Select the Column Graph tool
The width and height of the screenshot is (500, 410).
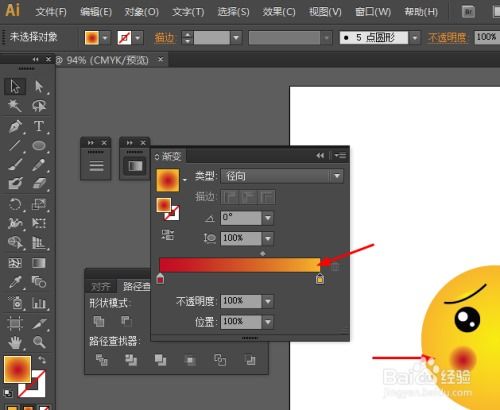pos(39,303)
